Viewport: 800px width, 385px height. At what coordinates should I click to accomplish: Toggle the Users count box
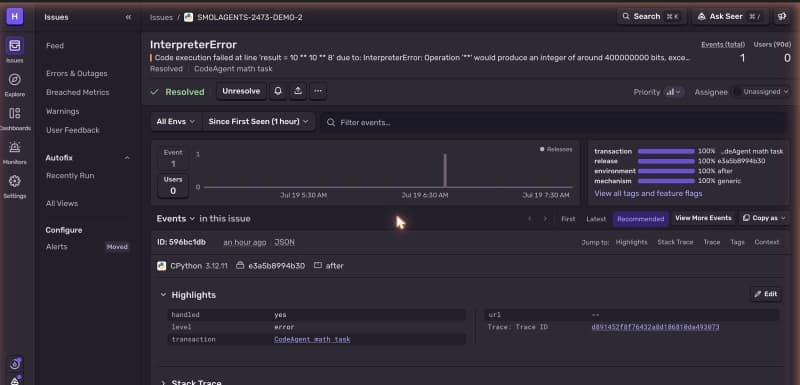(173, 185)
